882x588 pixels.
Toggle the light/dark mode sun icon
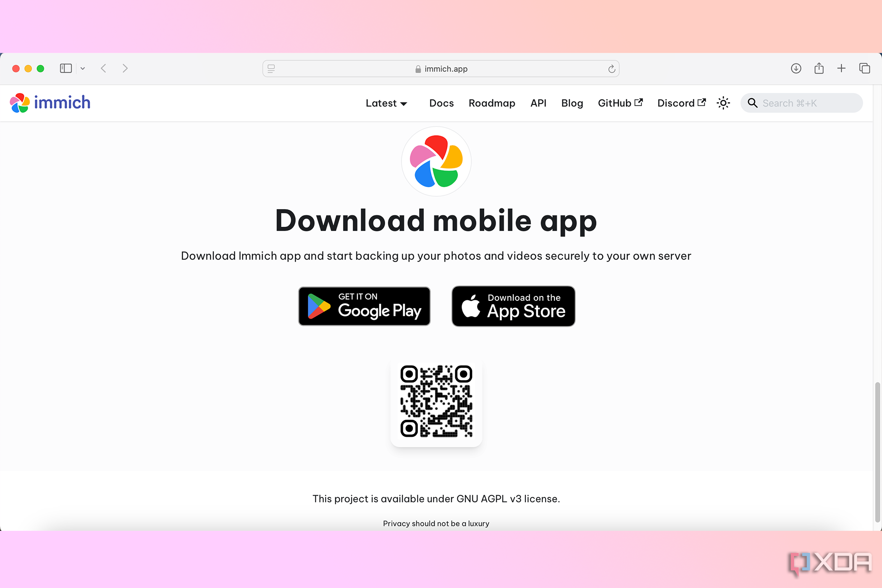(x=723, y=103)
